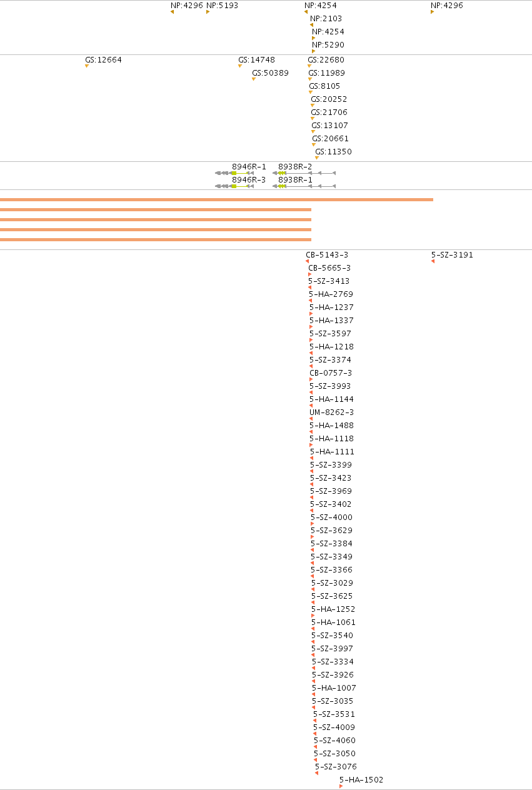This screenshot has width=532, height=790.
Task: Open the 5-HA-1488 feature
Action: click(x=331, y=426)
